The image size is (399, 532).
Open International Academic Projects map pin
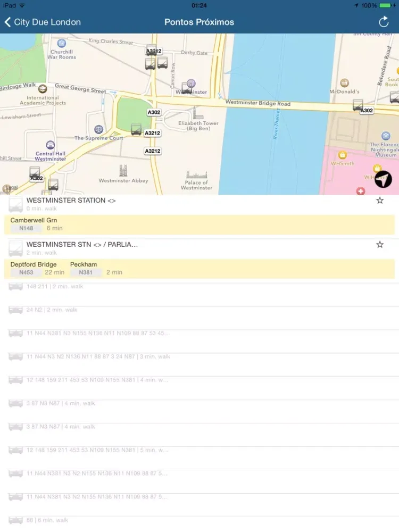(x=43, y=89)
